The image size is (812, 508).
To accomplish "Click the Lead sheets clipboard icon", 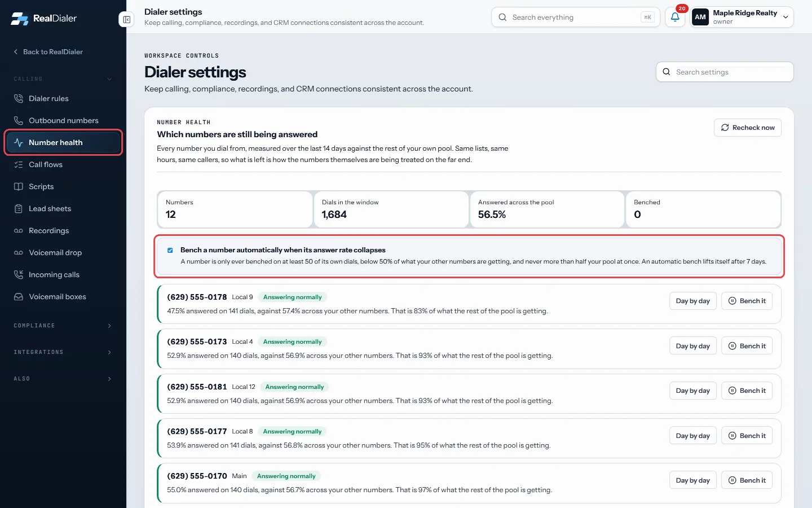I will pyautogui.click(x=19, y=208).
